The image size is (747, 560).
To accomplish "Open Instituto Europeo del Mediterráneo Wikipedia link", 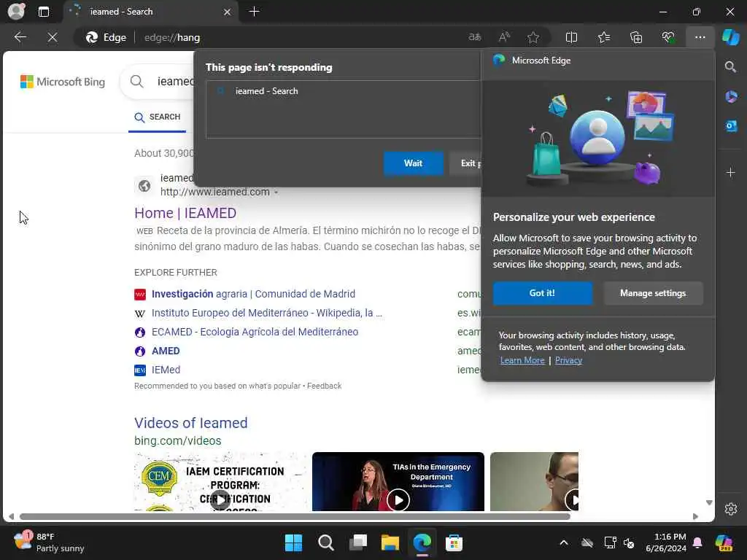I will click(x=267, y=313).
